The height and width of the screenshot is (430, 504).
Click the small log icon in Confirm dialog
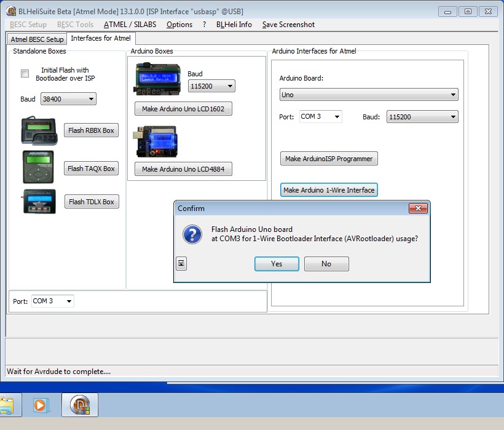click(181, 264)
